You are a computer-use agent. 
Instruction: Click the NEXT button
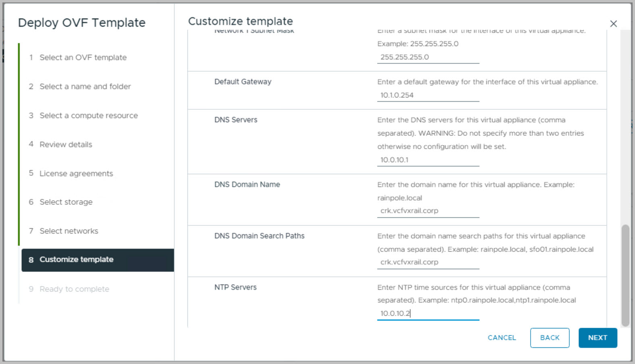tap(597, 338)
